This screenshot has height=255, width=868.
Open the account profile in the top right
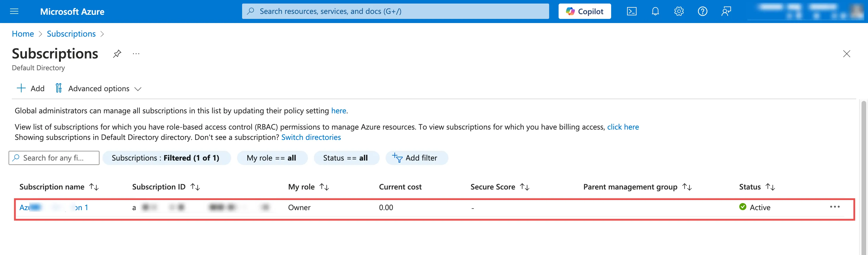click(807, 12)
